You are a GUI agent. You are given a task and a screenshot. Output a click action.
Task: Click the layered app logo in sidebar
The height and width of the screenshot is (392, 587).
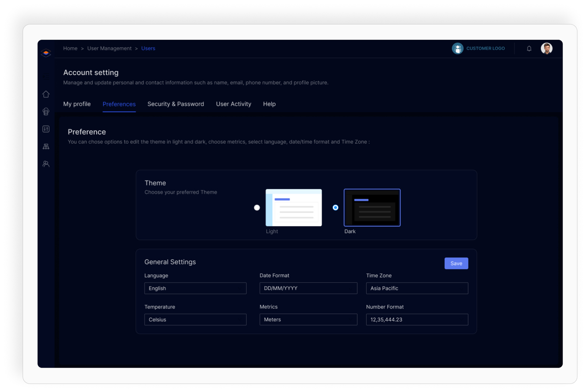point(46,53)
